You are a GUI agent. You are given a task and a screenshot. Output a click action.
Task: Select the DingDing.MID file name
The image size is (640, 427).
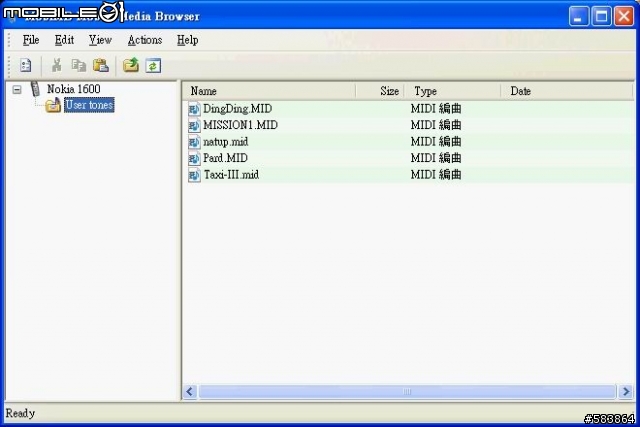[238, 109]
